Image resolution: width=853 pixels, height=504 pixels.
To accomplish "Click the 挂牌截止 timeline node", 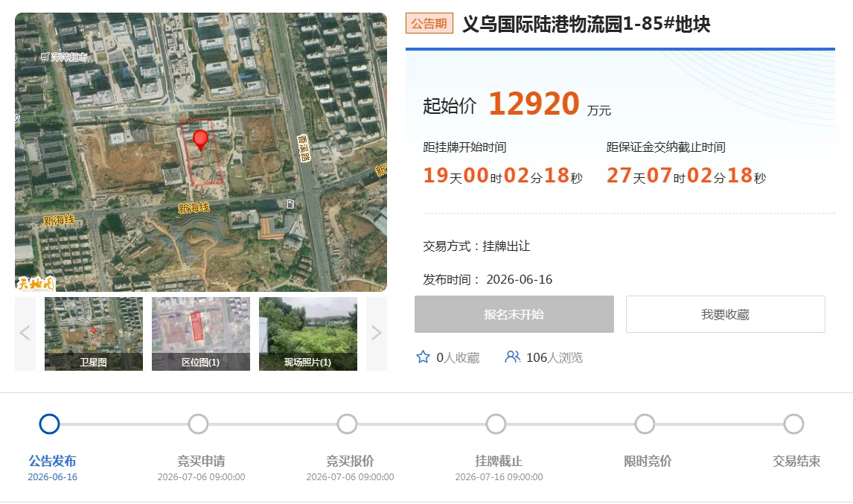I will pos(496,424).
